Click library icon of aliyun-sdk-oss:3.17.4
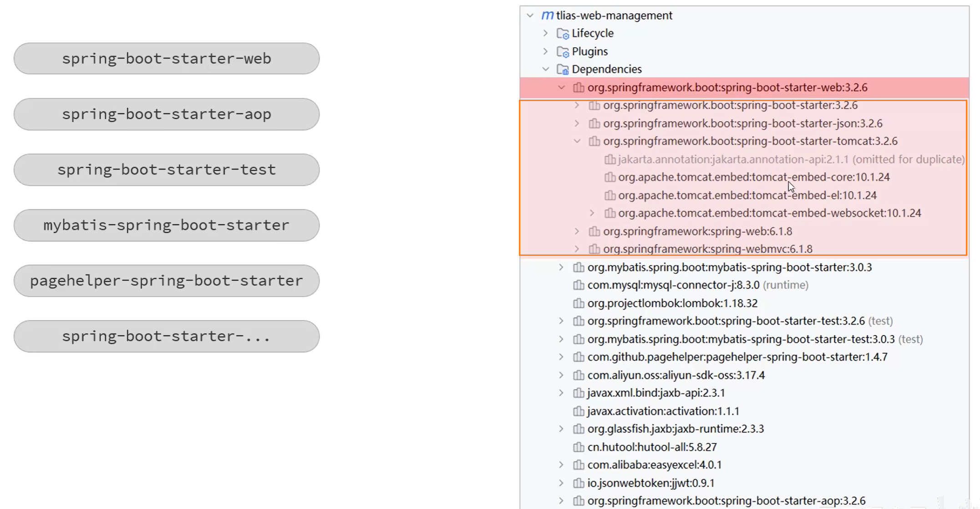Viewport: 980px width, 509px height. tap(579, 375)
